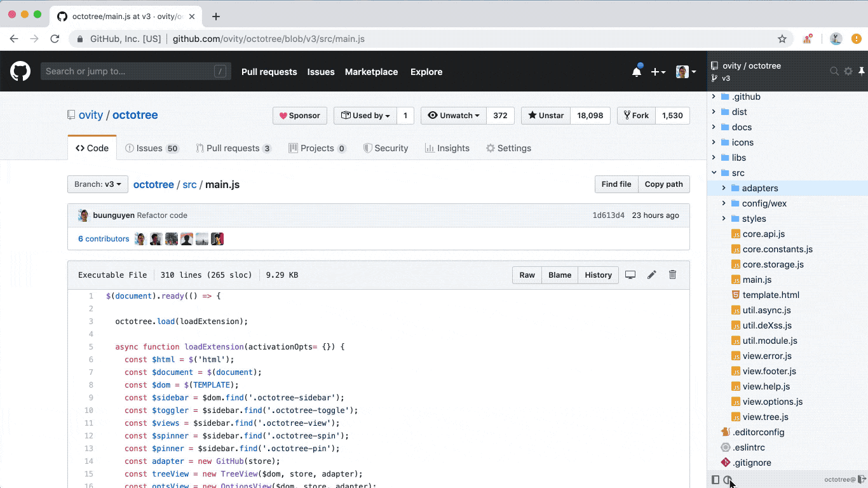Open commit 1d613d4 link
868x488 pixels.
(608, 215)
